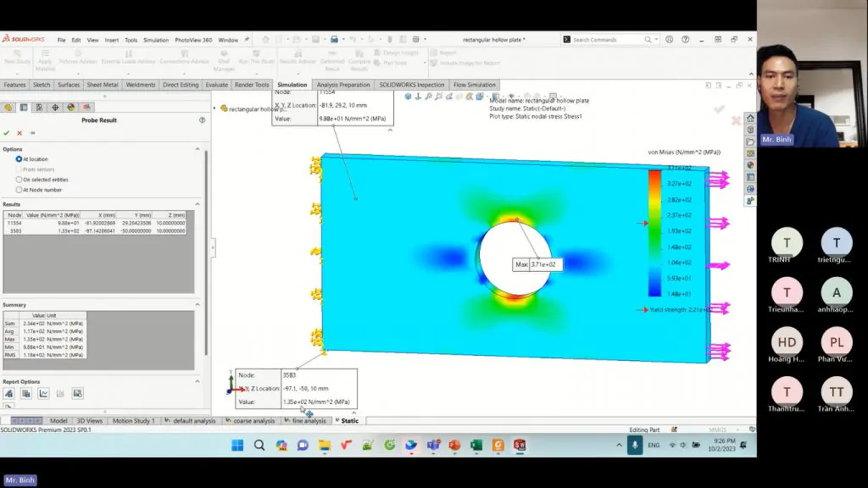Open Print dropdown arrow in title toolbar

coord(343,40)
